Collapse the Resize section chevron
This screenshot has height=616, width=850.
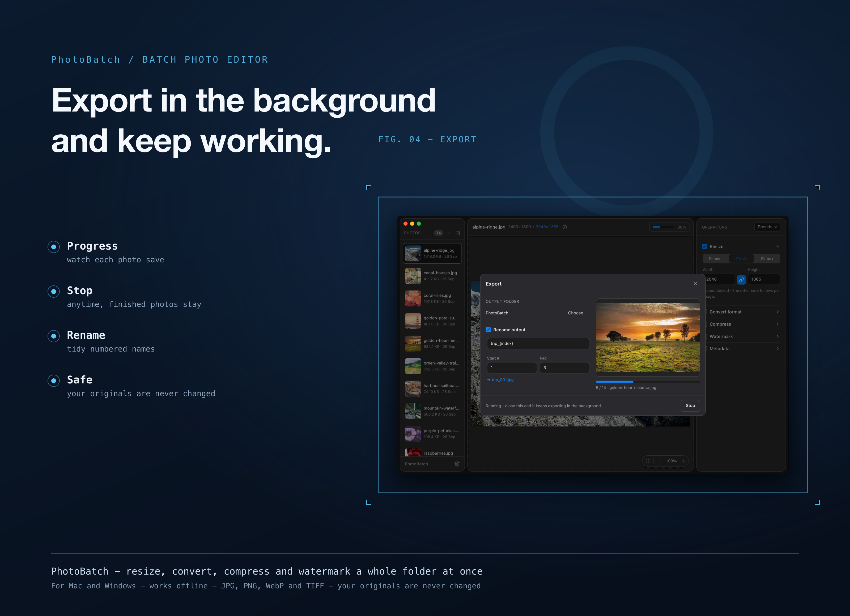[777, 247]
